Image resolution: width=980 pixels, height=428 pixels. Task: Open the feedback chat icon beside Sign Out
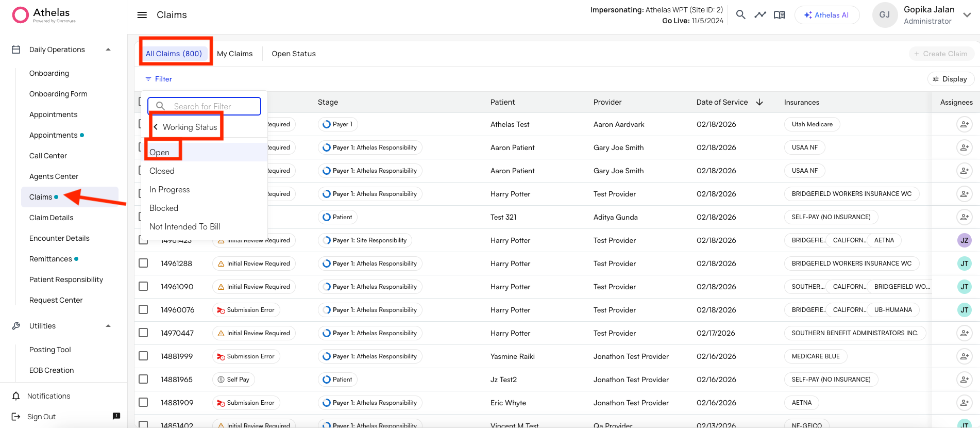point(116,416)
